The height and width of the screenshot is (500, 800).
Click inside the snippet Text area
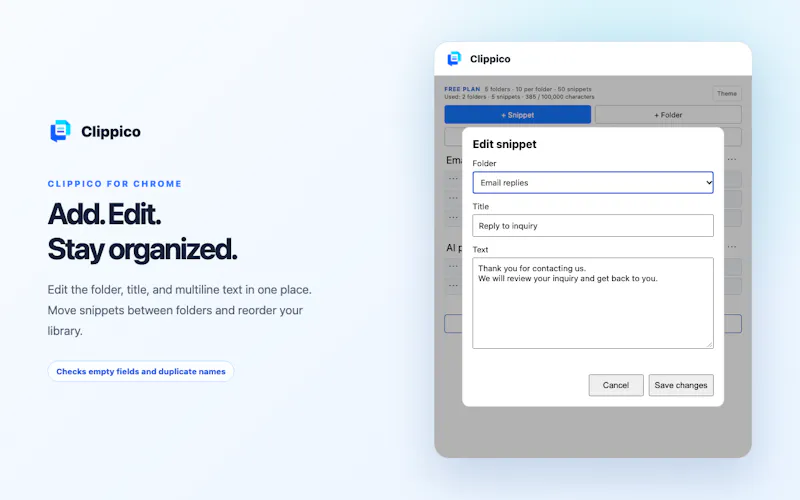593,303
